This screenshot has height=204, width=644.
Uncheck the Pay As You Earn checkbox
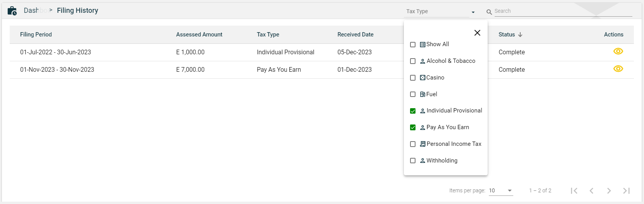pyautogui.click(x=413, y=128)
